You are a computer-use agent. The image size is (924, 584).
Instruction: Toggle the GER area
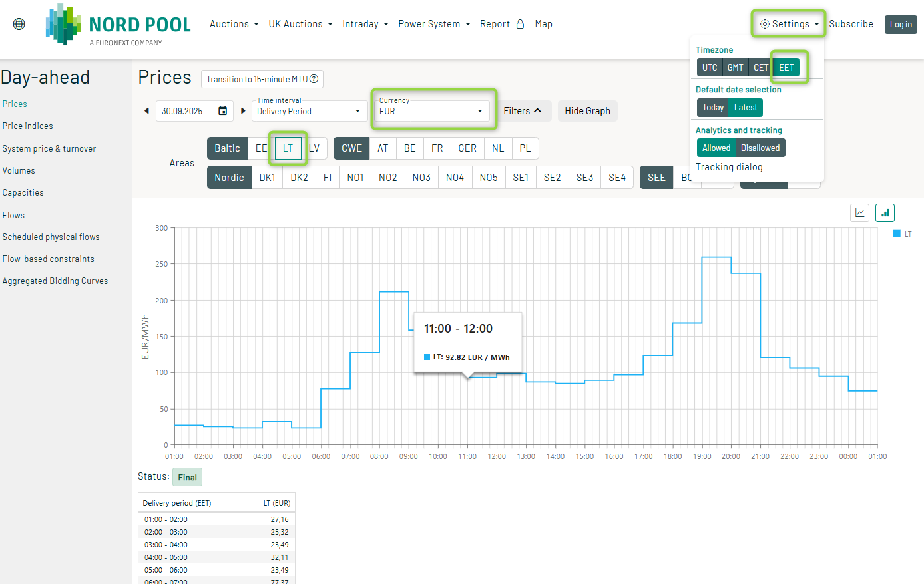[467, 148]
